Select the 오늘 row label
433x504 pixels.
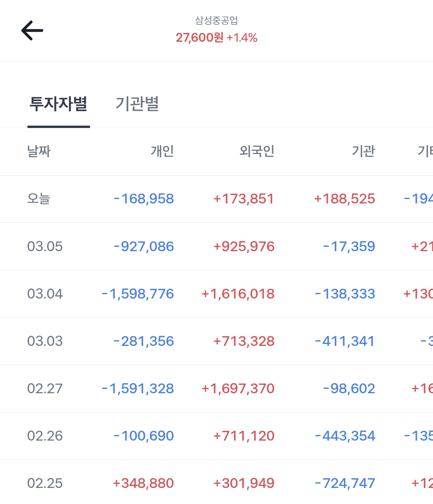(39, 199)
